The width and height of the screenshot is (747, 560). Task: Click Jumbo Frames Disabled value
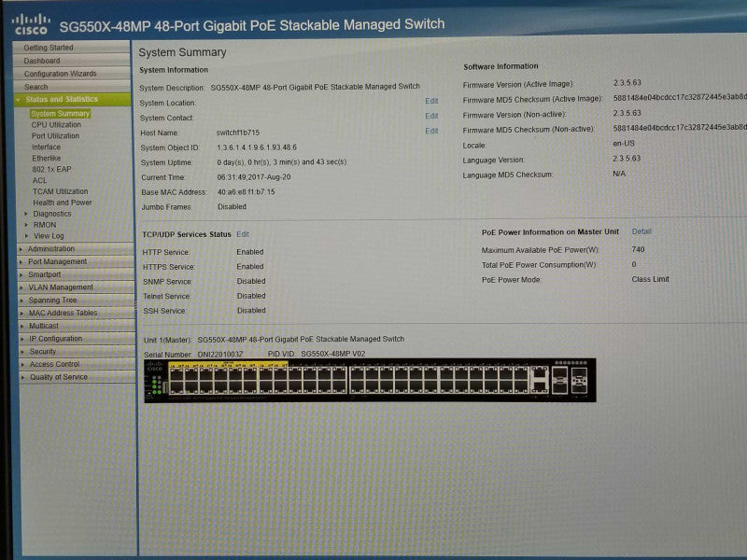click(232, 206)
